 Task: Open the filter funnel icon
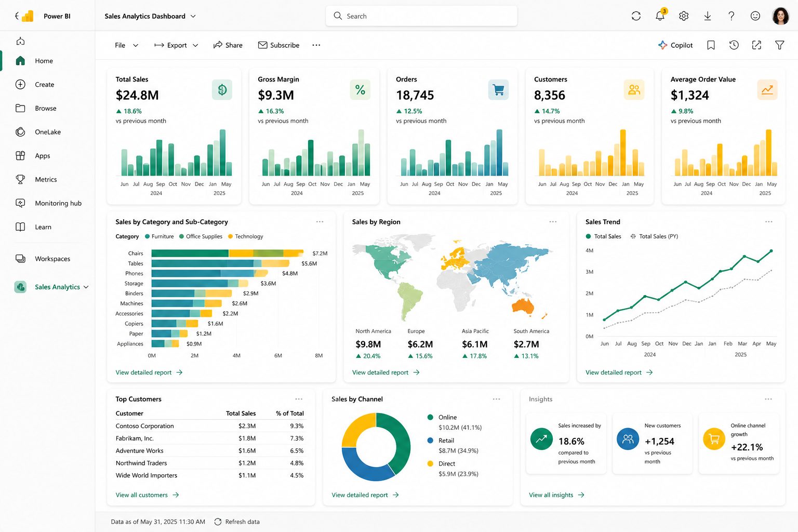coord(779,45)
